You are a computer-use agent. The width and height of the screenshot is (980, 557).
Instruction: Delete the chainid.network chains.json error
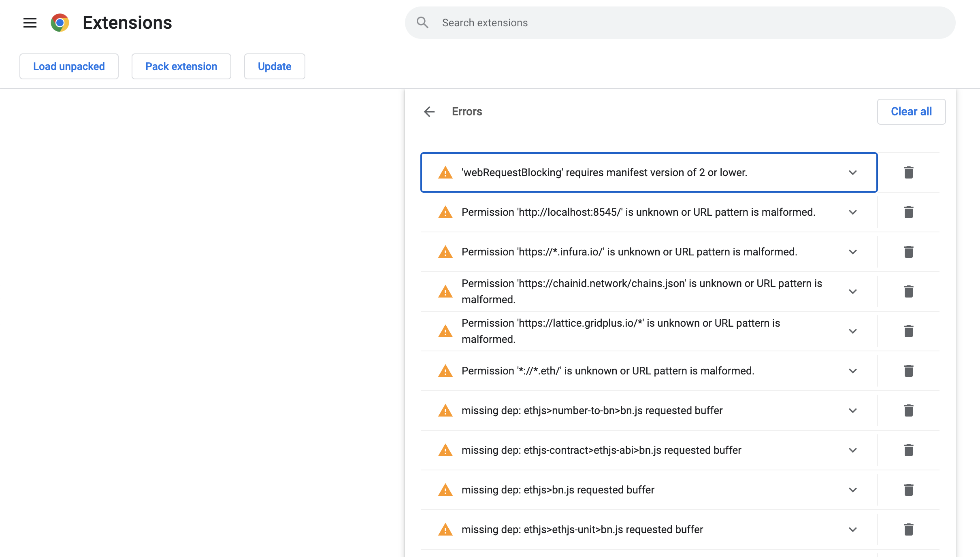pyautogui.click(x=908, y=291)
